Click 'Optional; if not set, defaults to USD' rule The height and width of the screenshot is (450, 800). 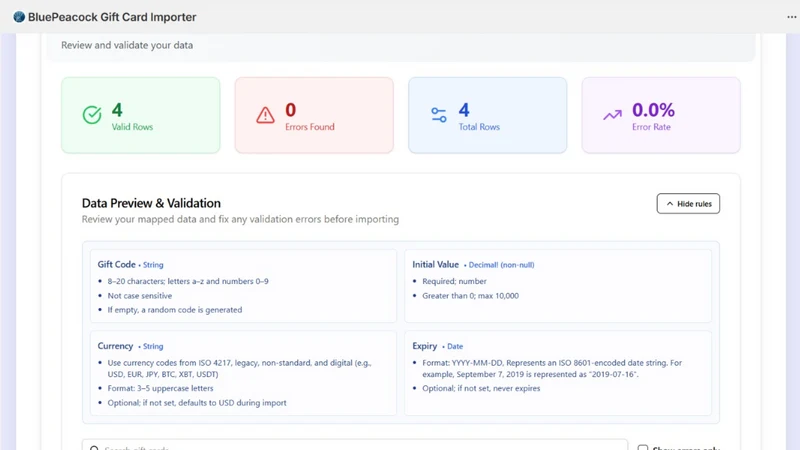[197, 403]
